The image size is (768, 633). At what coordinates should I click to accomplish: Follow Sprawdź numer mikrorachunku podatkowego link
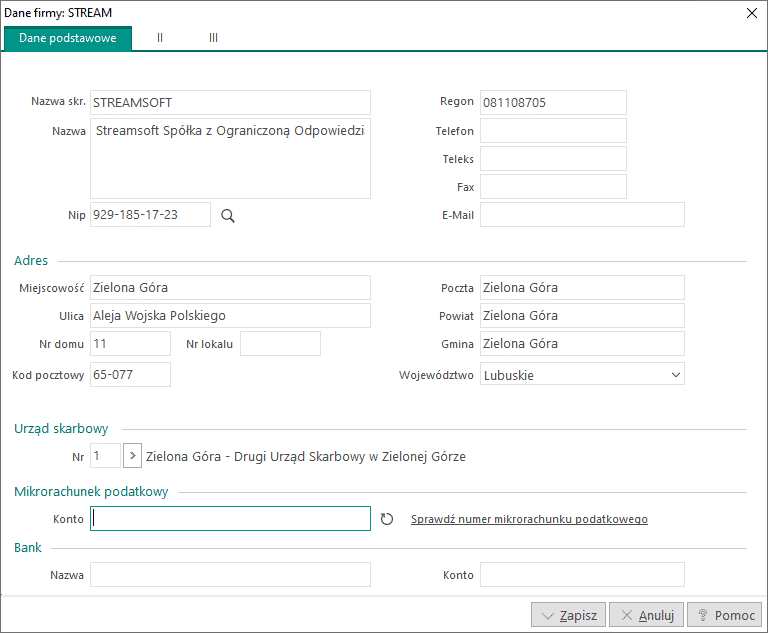pos(529,519)
